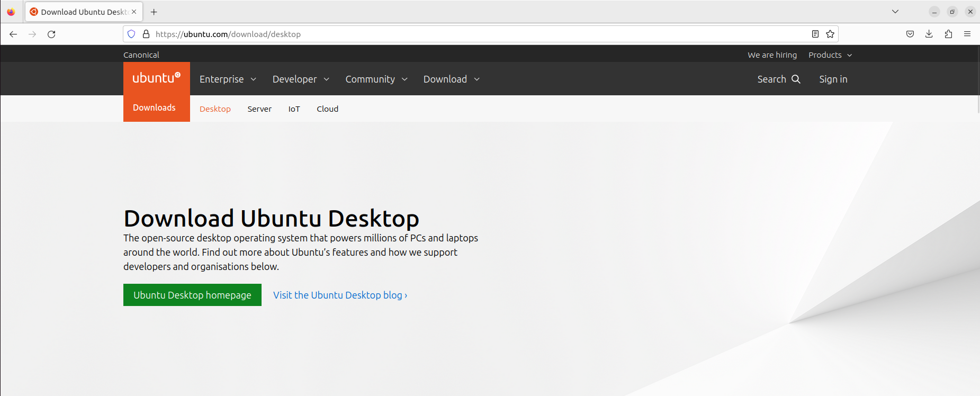Click the Ubuntu Desktop homepage button

point(192,295)
